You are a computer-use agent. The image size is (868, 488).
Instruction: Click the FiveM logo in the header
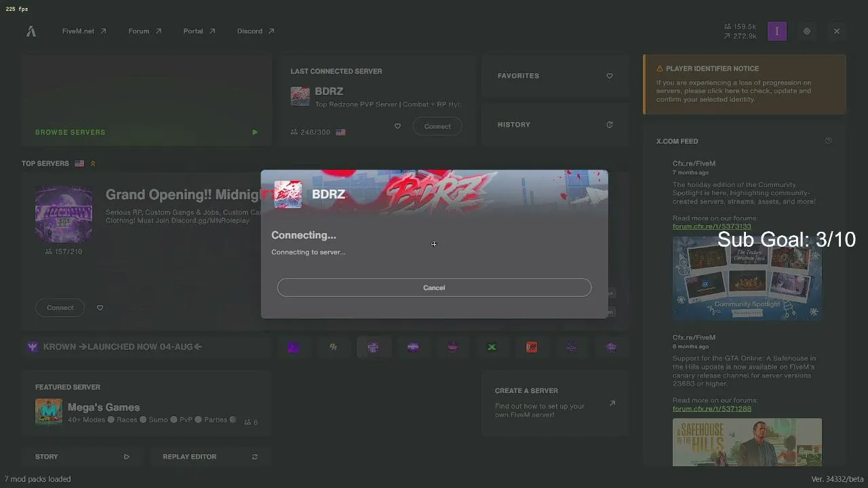click(31, 31)
